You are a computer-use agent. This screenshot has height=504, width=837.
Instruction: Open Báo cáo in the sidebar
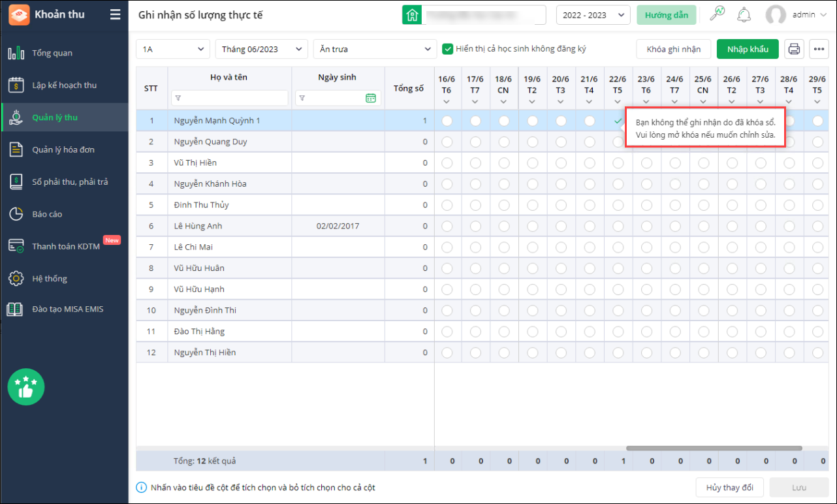click(x=47, y=214)
